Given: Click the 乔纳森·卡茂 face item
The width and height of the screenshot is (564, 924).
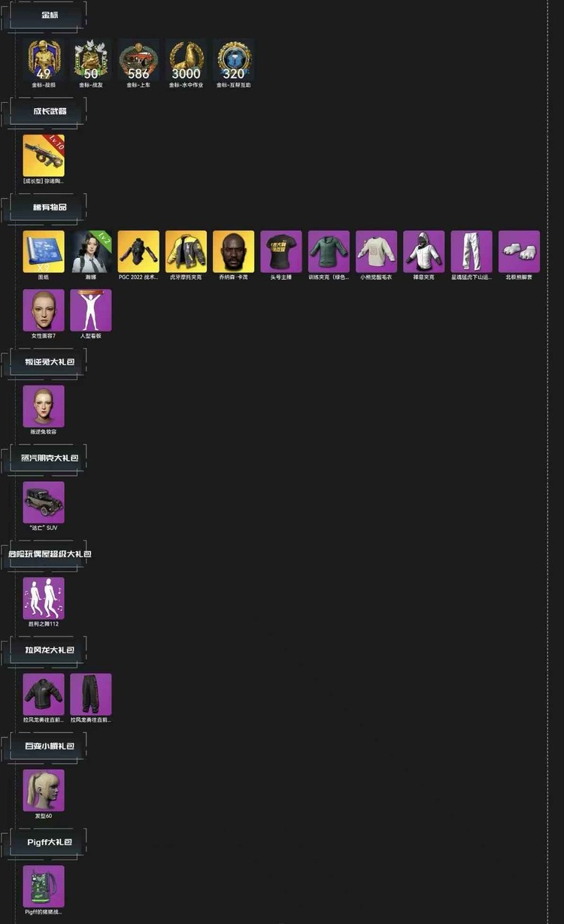Looking at the screenshot, I should click(233, 251).
